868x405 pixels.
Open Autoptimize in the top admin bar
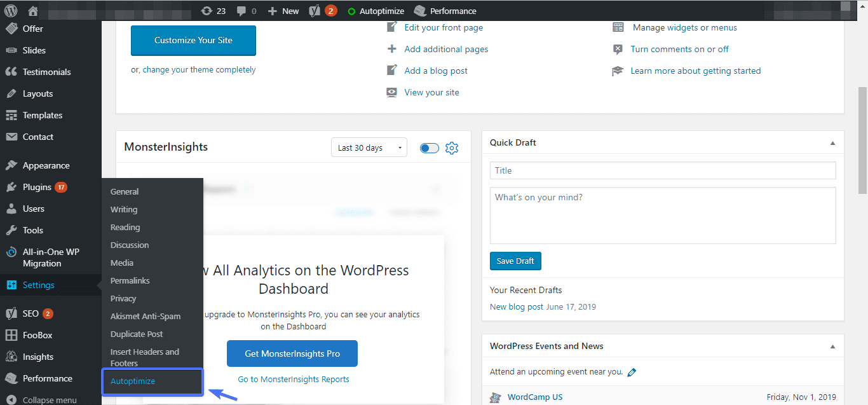click(376, 11)
